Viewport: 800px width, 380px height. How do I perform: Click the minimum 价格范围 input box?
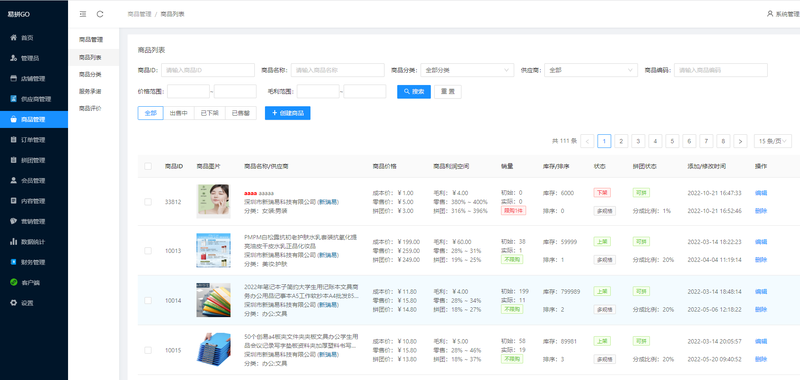pyautogui.click(x=188, y=92)
